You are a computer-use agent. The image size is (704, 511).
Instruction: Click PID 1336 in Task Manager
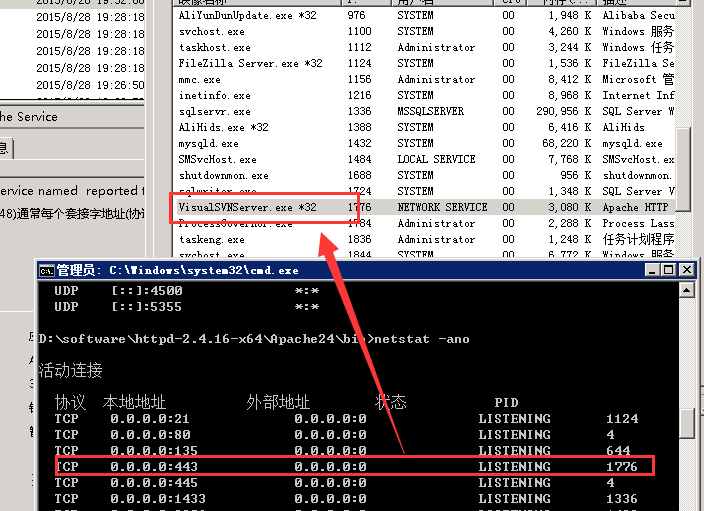pyautogui.click(x=360, y=111)
